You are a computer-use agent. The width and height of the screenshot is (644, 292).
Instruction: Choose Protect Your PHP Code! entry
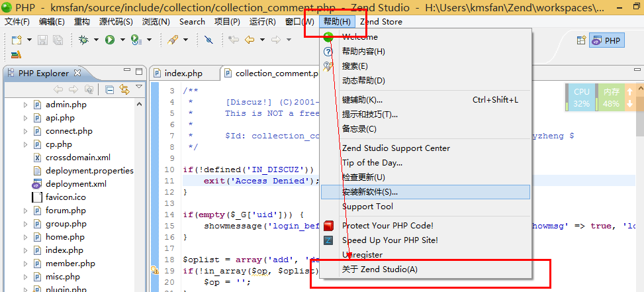coord(426,226)
